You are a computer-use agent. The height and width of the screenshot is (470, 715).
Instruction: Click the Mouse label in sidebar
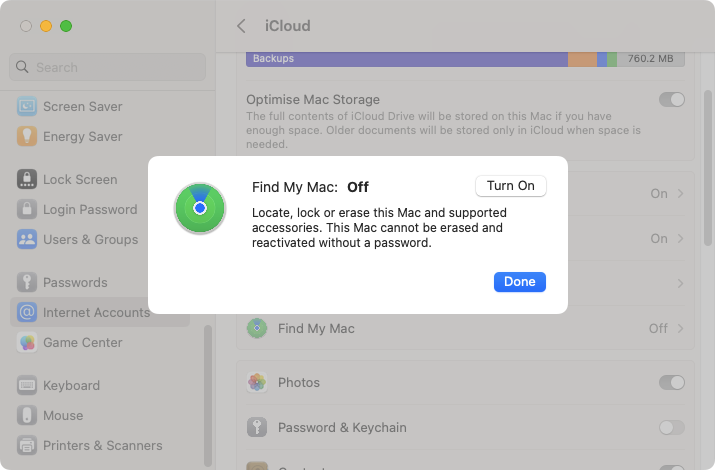pos(63,415)
